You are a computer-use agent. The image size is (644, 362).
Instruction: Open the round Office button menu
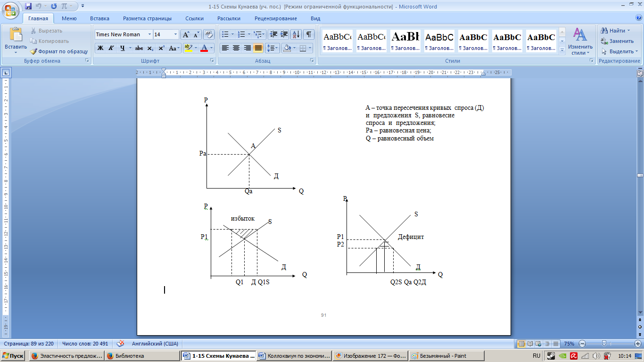click(x=10, y=10)
